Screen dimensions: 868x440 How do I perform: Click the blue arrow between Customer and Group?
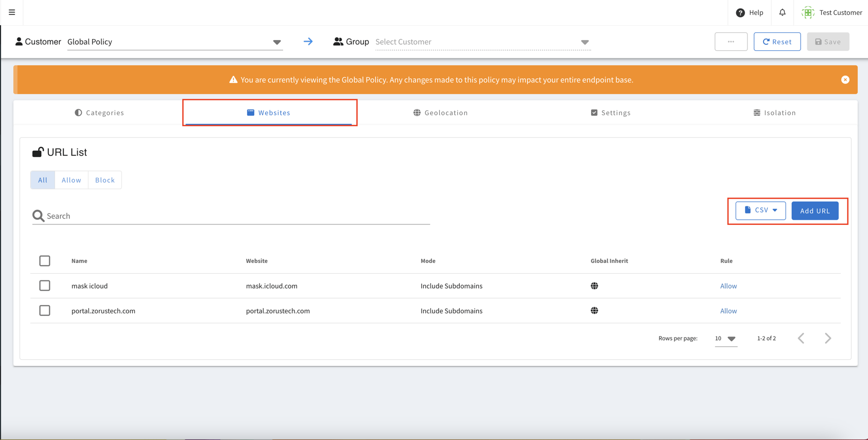pos(308,42)
